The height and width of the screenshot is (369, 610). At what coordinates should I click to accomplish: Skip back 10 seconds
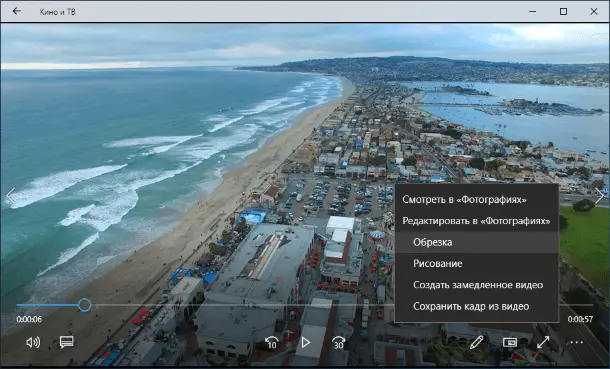[x=272, y=343]
